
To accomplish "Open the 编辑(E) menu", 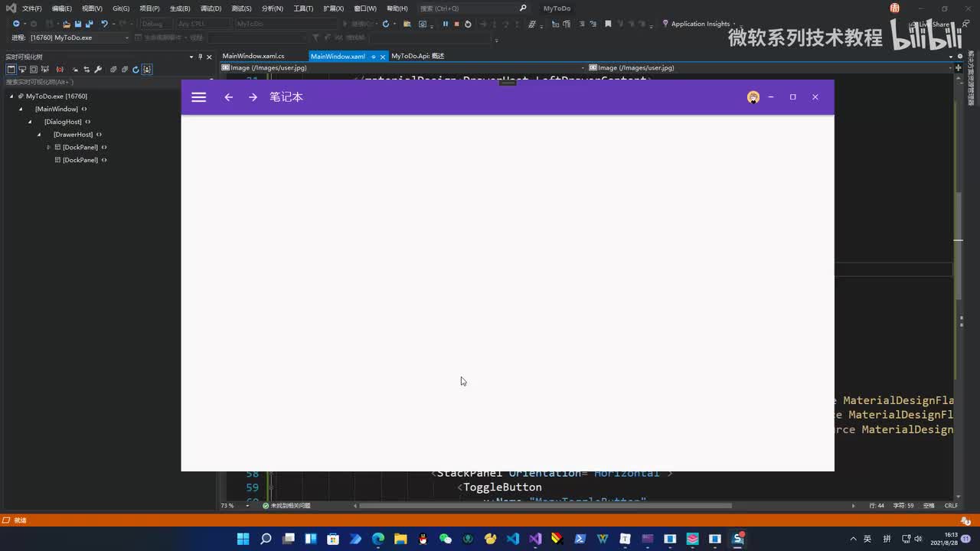I will (x=62, y=8).
